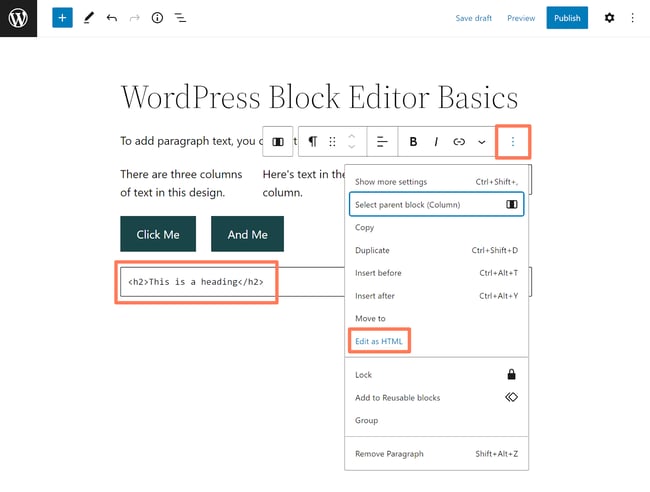
Task: Choose Edit as HTML menu item
Action: [378, 341]
